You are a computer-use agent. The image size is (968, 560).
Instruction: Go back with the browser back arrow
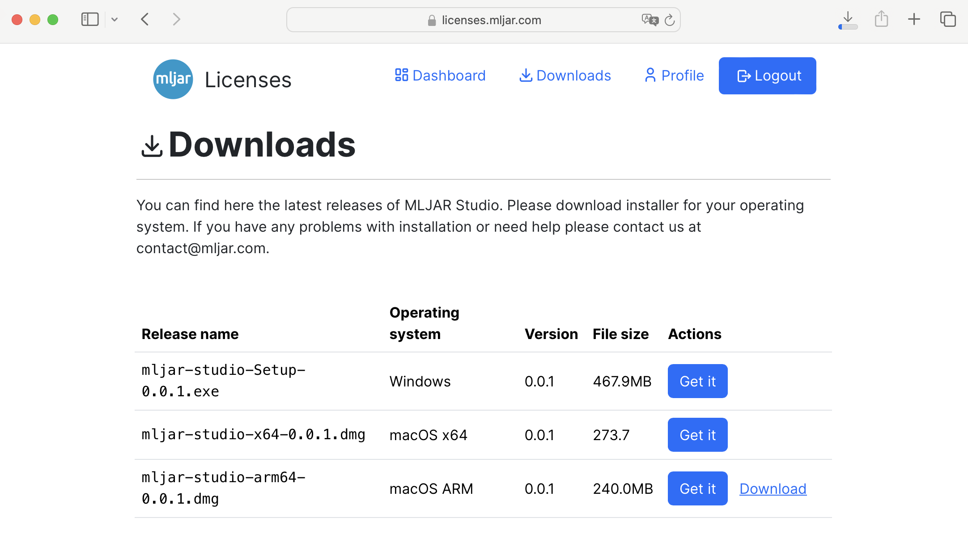(144, 19)
